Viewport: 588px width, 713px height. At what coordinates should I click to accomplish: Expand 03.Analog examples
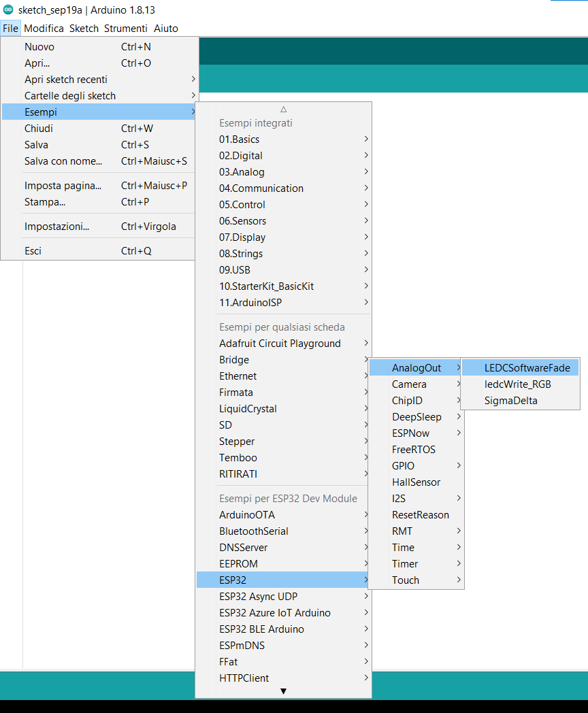tap(283, 172)
